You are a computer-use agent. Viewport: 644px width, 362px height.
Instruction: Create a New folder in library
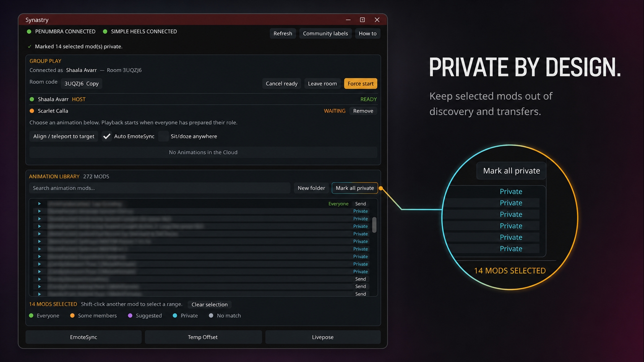click(x=311, y=188)
